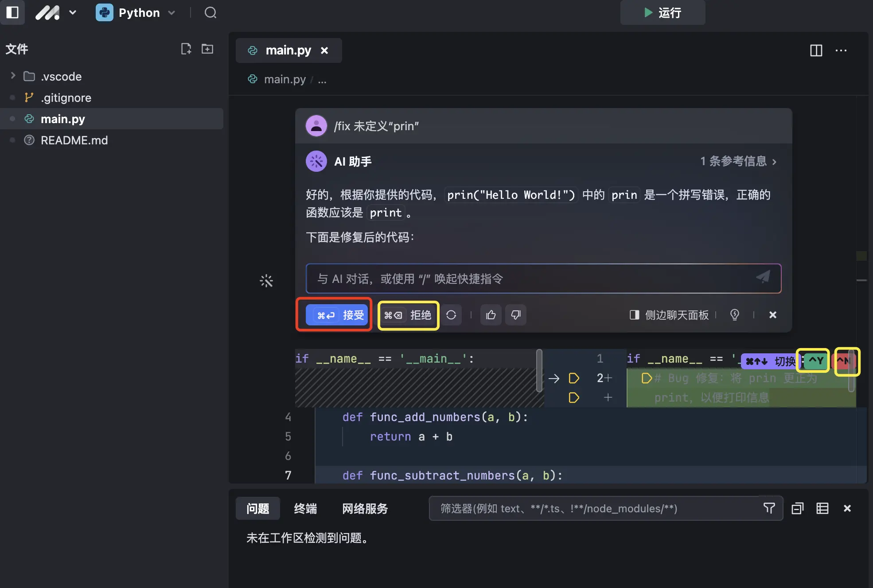Image resolution: width=873 pixels, height=588 pixels.
Task: Create a new file in 文件 panel
Action: (186, 49)
